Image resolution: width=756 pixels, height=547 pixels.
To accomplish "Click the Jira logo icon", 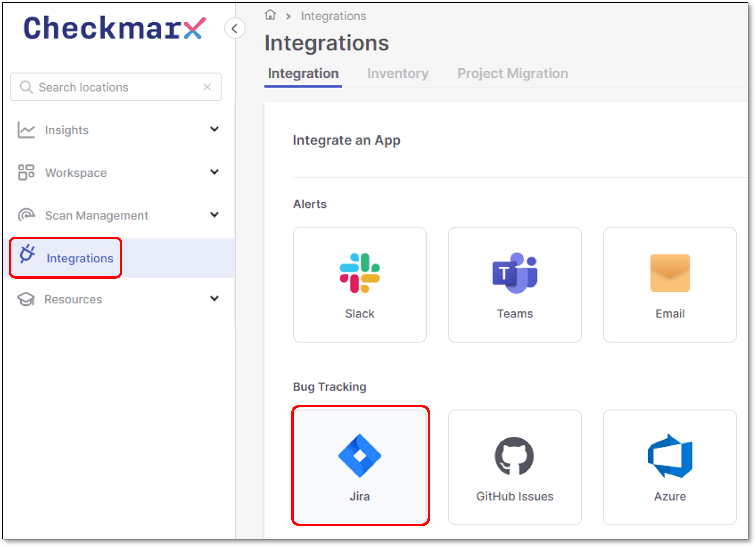I will 360,456.
